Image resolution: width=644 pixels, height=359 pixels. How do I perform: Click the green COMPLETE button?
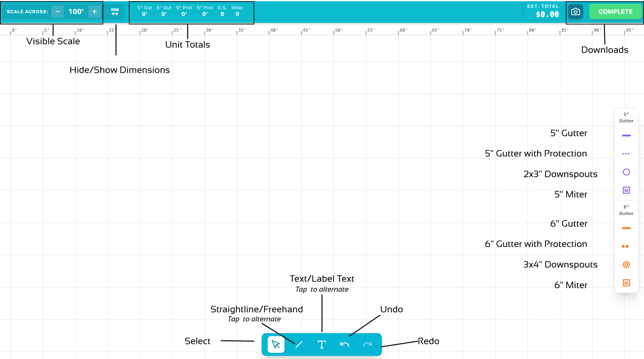click(x=615, y=12)
